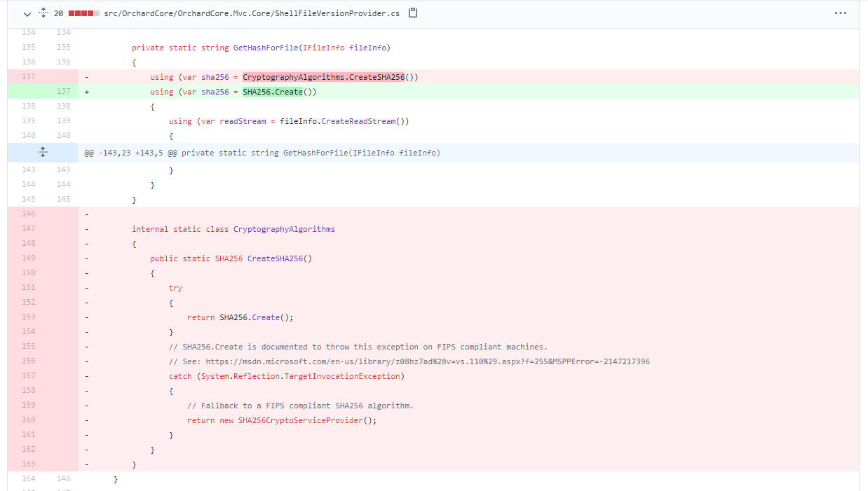Select removed line number 137
This screenshot has height=491, width=868.
coord(29,77)
